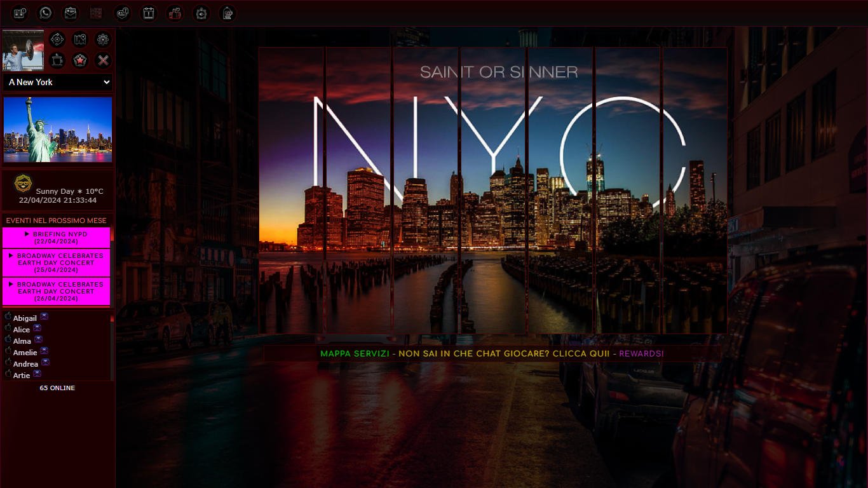
Task: Open the map with pin icon
Action: tap(79, 40)
